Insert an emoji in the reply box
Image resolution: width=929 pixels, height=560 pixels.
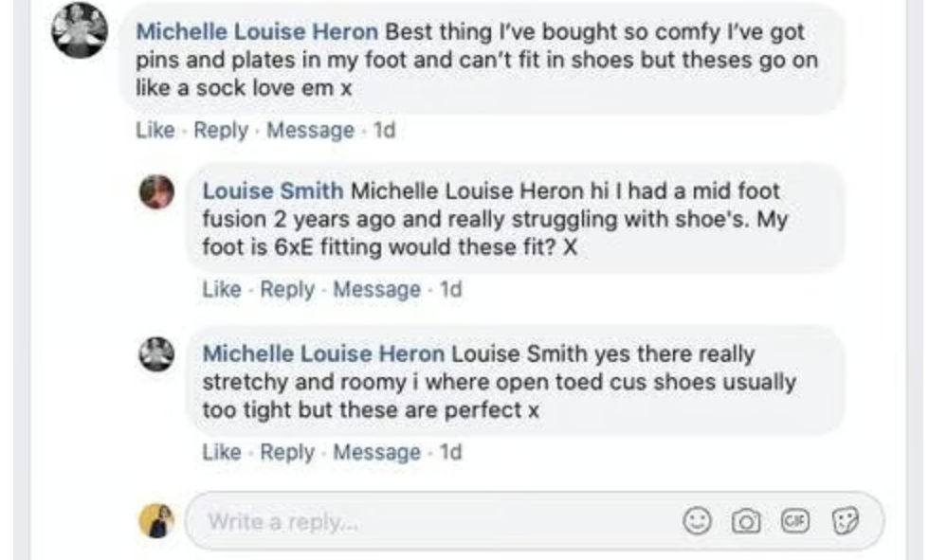(x=699, y=519)
